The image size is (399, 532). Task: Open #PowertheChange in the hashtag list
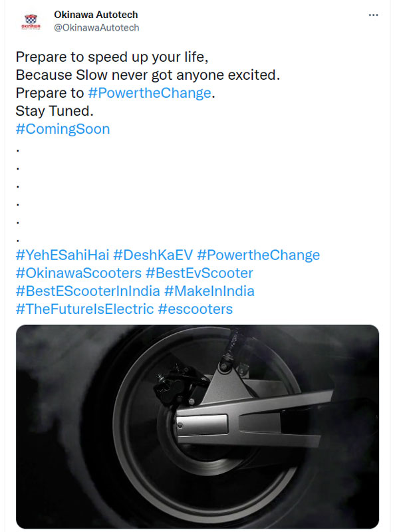(259, 255)
